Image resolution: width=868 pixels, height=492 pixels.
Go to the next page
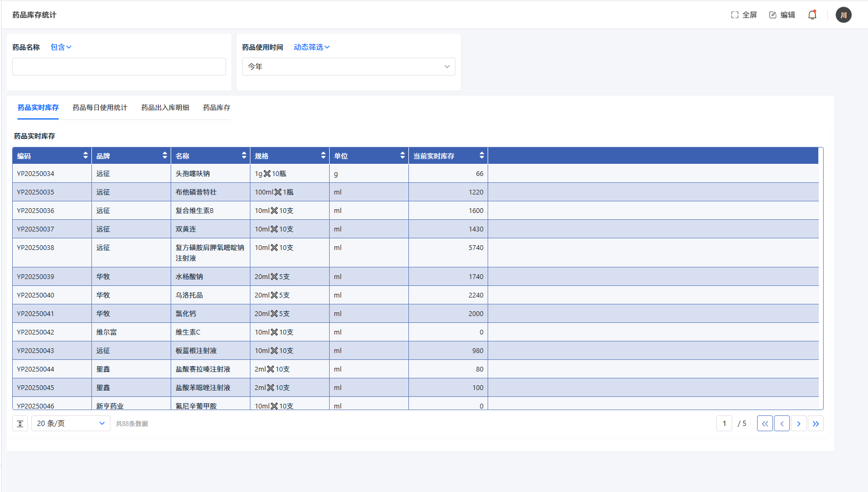798,423
